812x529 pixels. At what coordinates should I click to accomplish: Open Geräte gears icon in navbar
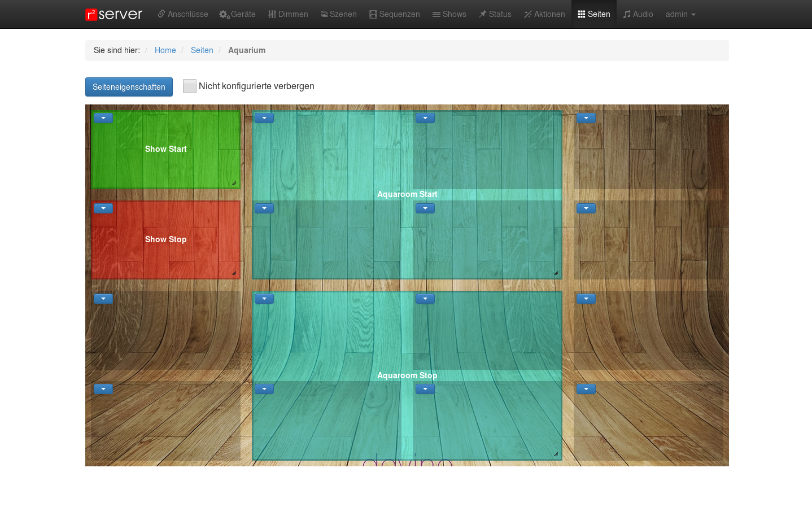click(224, 15)
